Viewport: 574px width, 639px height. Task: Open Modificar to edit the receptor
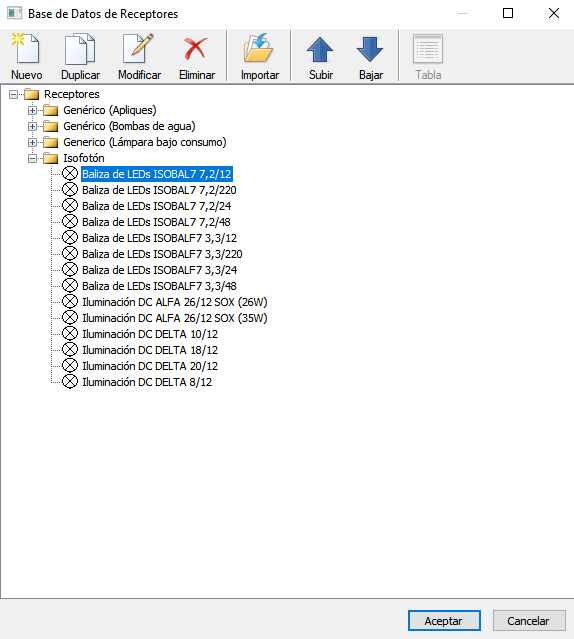point(139,57)
